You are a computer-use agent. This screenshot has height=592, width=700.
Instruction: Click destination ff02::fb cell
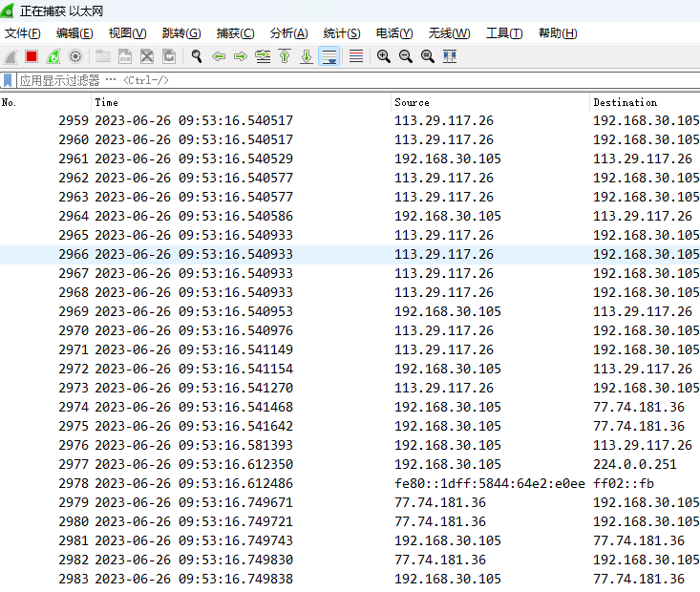coord(624,483)
